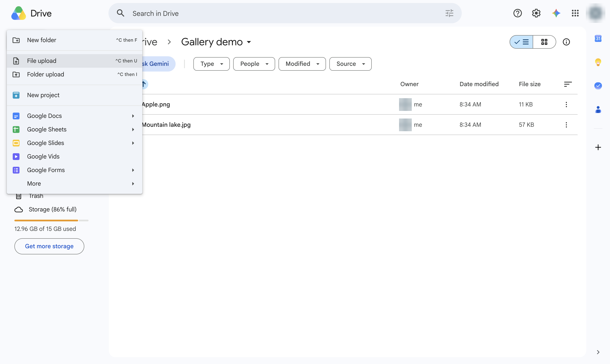
Task: Expand the Type filter dropdown
Action: tap(211, 64)
